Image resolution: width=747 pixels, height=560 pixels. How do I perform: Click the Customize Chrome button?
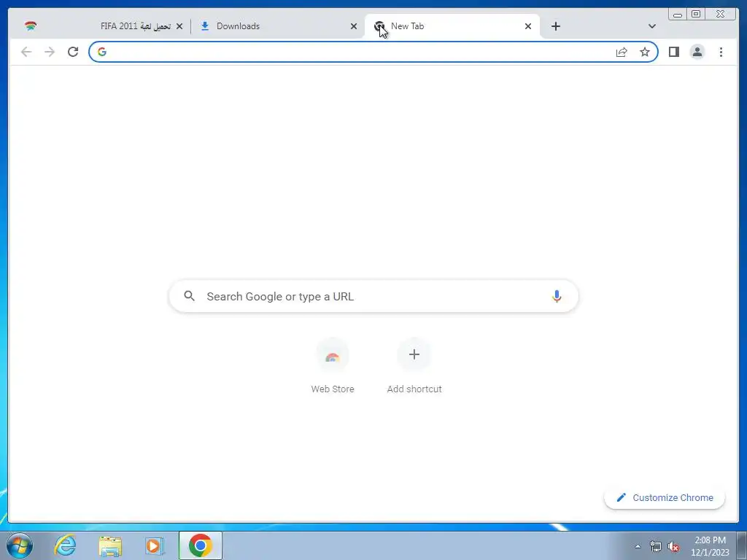[x=665, y=497]
